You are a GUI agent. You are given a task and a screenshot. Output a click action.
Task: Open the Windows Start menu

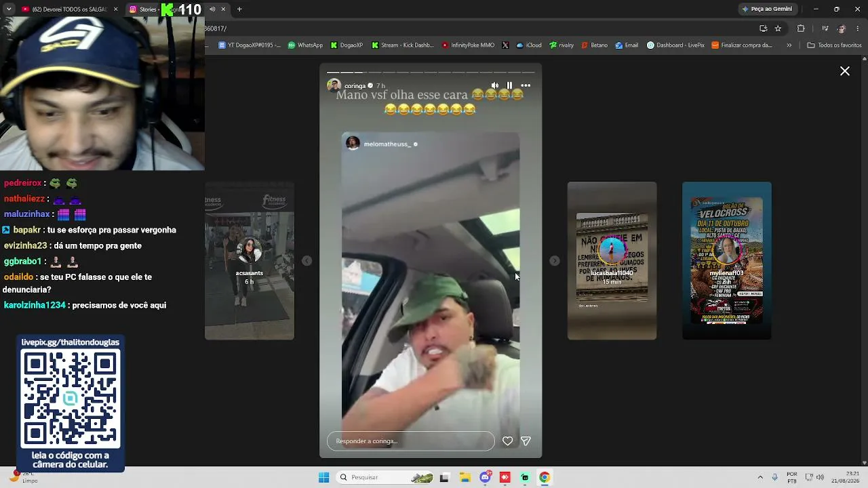[x=323, y=477]
